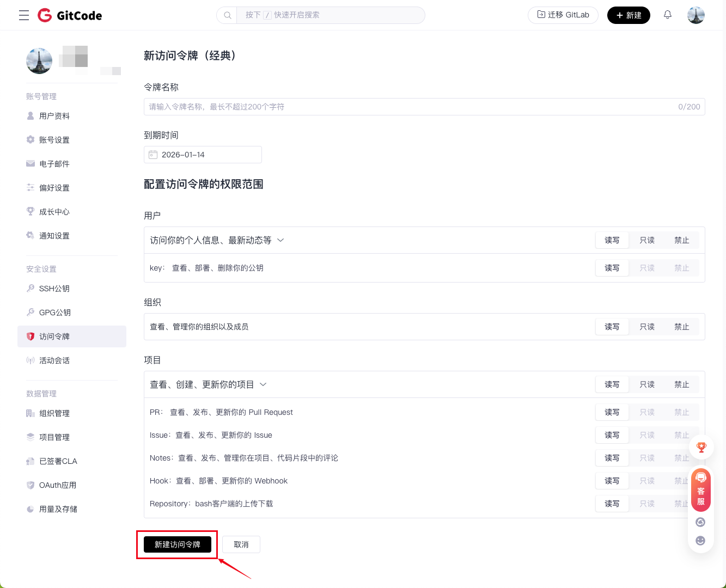This screenshot has width=726, height=588.
Task: Click the trophy icon in floating widget
Action: click(x=701, y=447)
